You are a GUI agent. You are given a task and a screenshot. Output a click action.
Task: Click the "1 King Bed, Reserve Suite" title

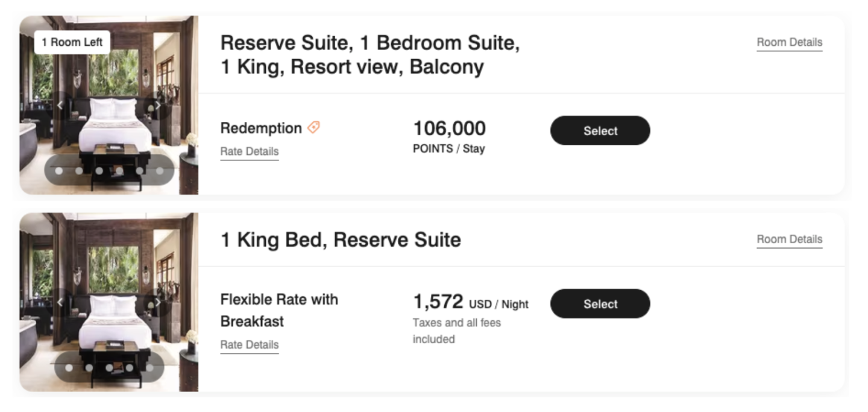tap(341, 240)
